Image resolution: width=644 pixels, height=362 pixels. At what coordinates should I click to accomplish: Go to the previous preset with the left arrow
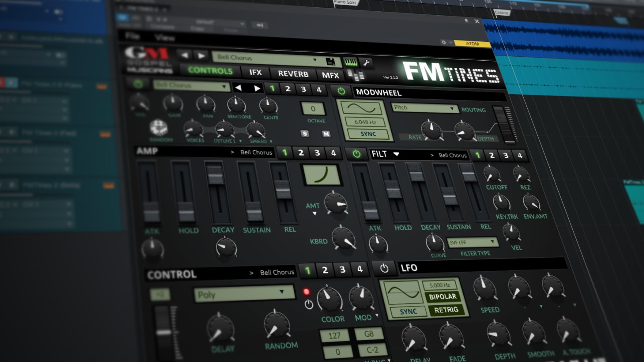(184, 55)
